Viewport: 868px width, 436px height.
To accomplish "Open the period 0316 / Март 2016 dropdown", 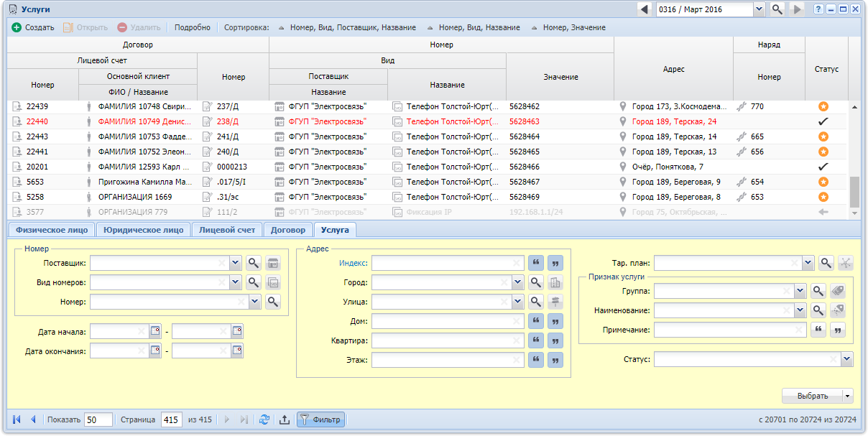I will 759,9.
